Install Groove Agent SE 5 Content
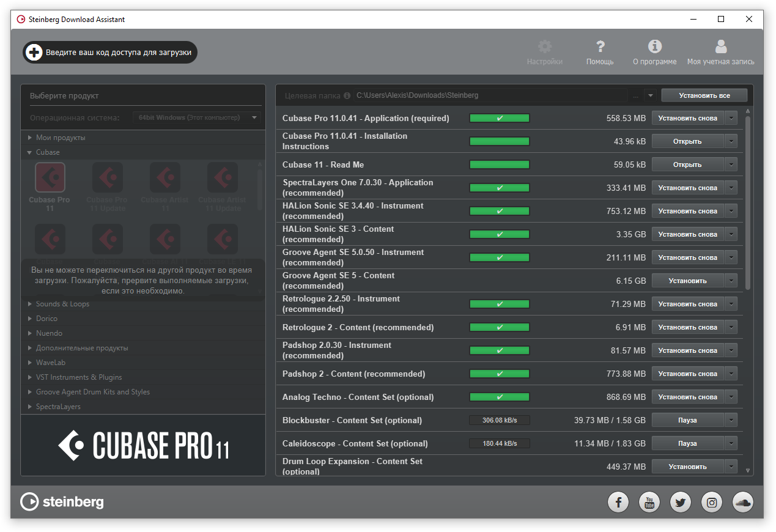Image resolution: width=776 pixels, height=532 pixels. tap(688, 281)
